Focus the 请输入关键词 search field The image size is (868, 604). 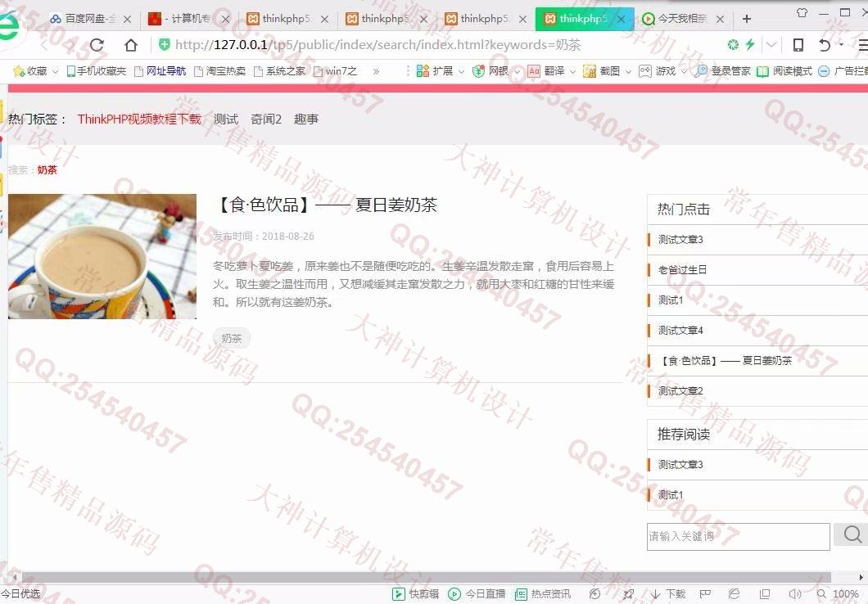[739, 537]
